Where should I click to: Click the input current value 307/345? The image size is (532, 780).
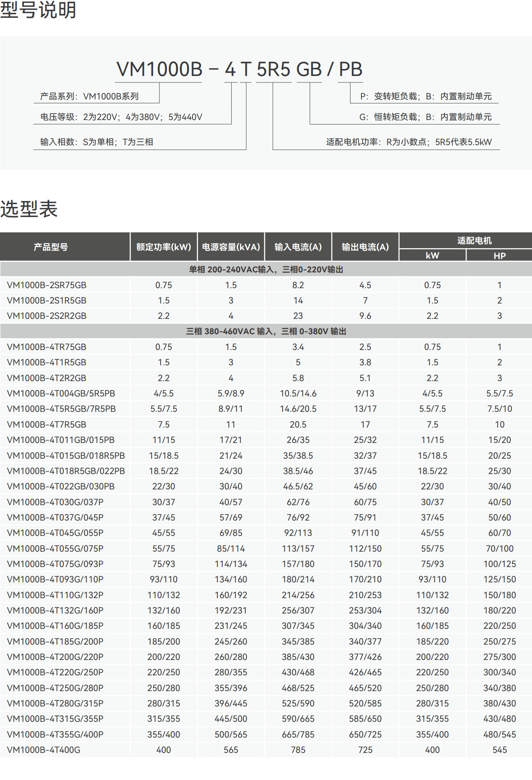298,626
